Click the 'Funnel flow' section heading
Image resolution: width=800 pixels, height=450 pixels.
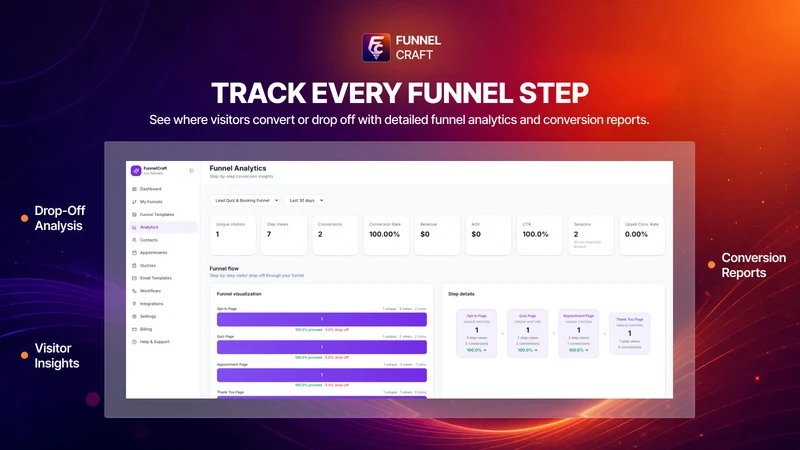point(224,268)
